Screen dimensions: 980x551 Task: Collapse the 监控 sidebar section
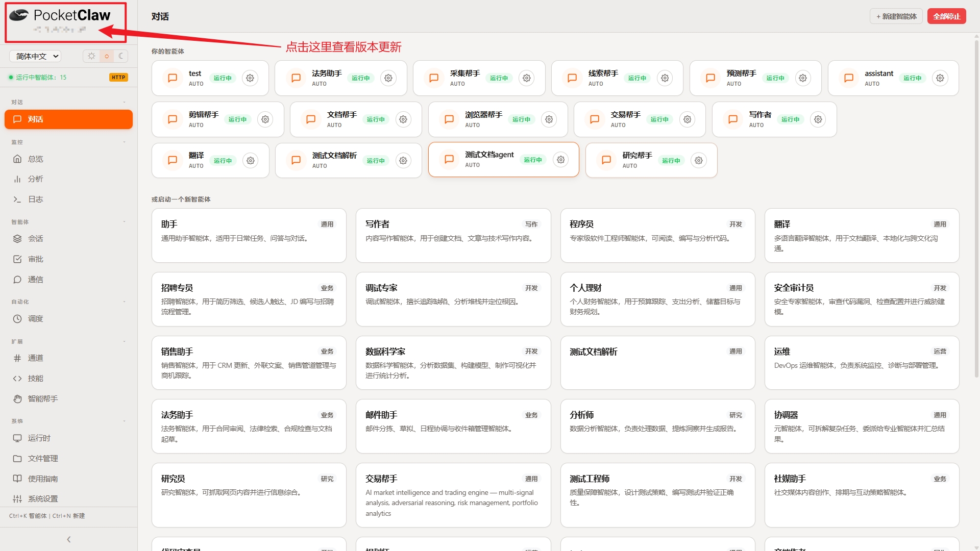pyautogui.click(x=124, y=142)
